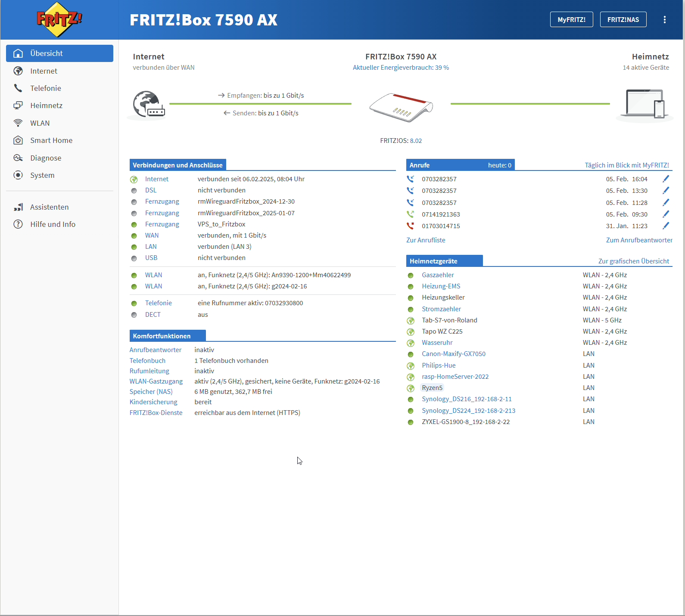Viewport: 685px width, 616px height.
Task: Click the WLAN wifi icon in sidebar
Action: pos(18,123)
